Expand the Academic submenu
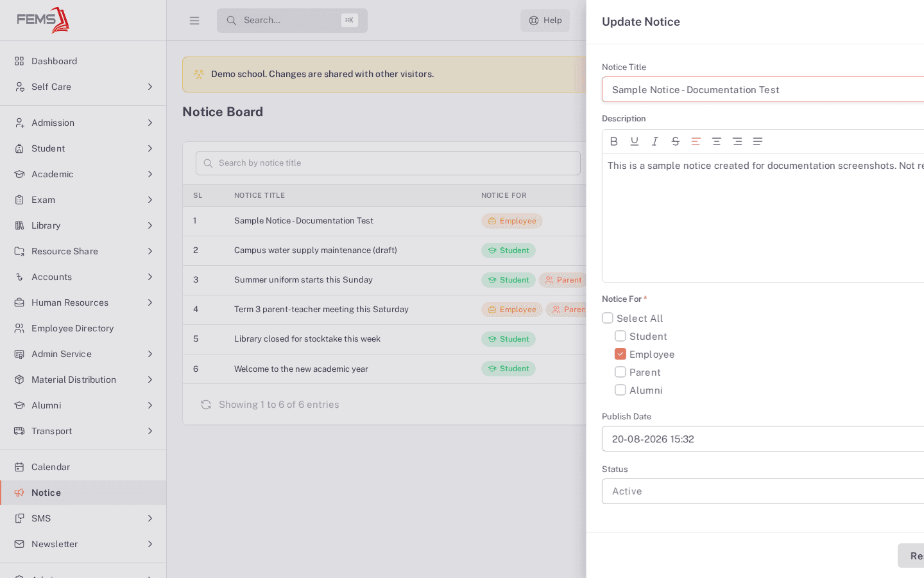 [x=83, y=174]
